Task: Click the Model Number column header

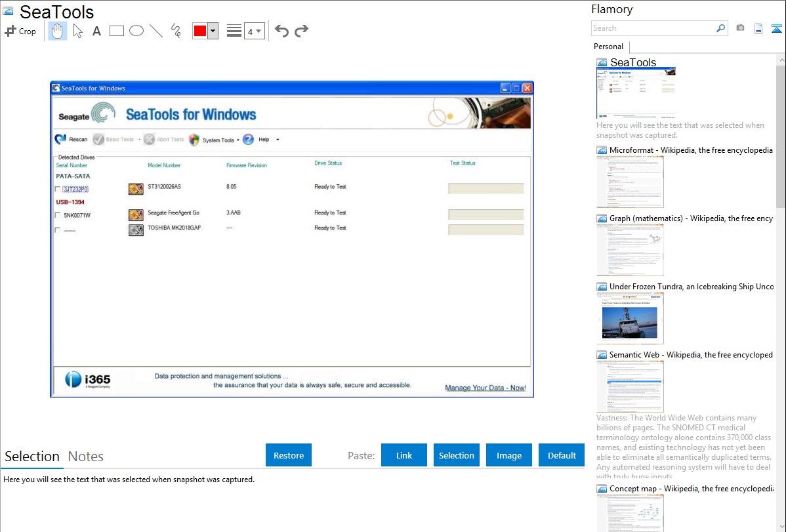Action: (x=164, y=165)
